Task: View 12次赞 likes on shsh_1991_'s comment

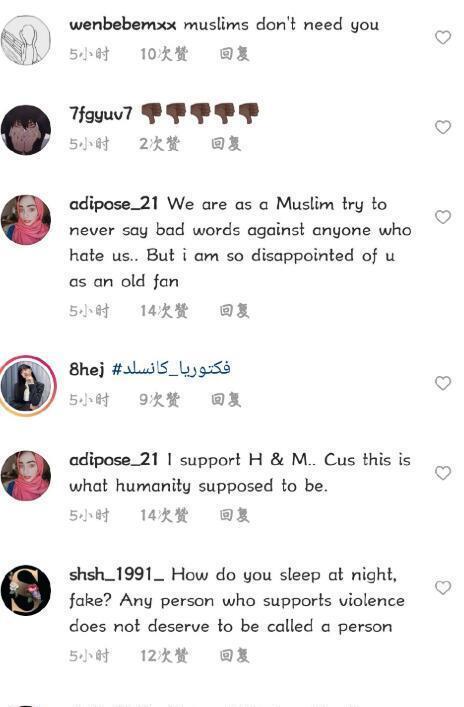Action: 164,656
